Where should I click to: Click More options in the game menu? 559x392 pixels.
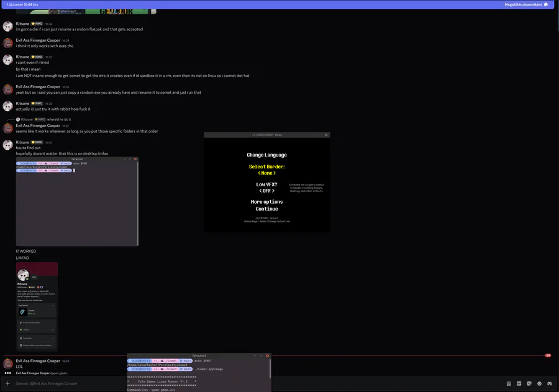click(266, 202)
